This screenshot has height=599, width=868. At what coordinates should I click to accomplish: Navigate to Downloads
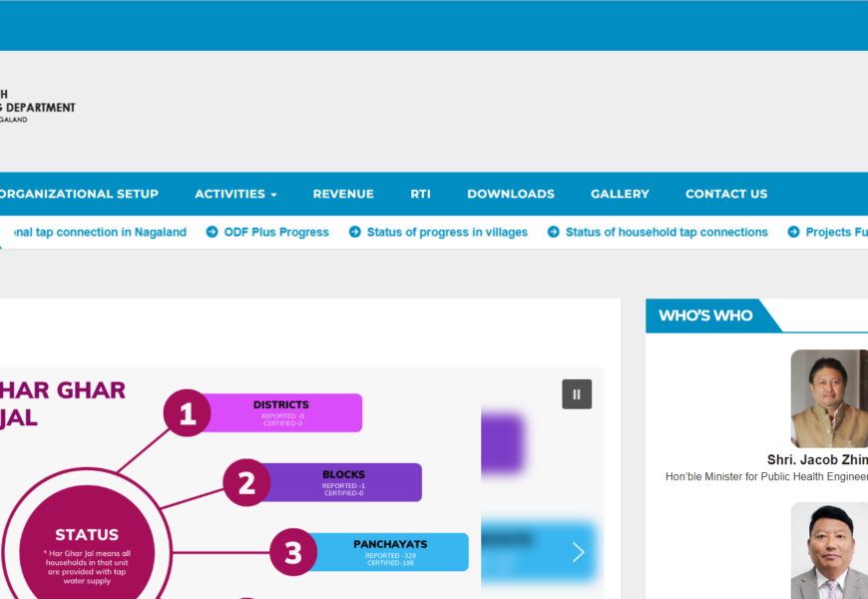510,194
